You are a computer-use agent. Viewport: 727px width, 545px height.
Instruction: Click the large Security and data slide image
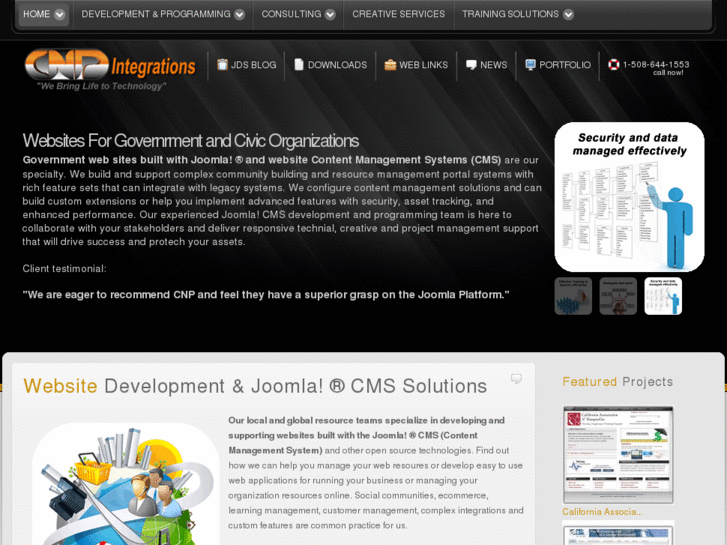(629, 197)
